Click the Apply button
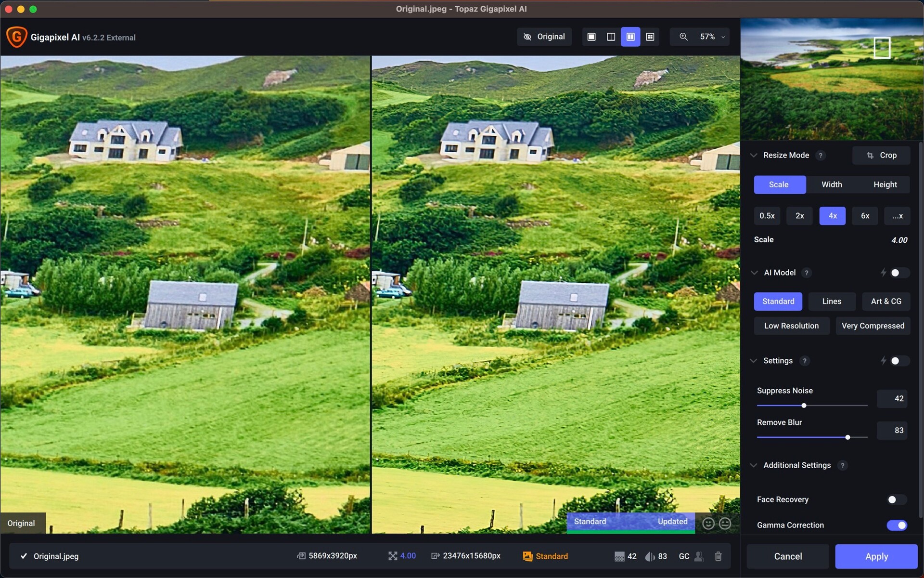The height and width of the screenshot is (578, 924). 876,556
